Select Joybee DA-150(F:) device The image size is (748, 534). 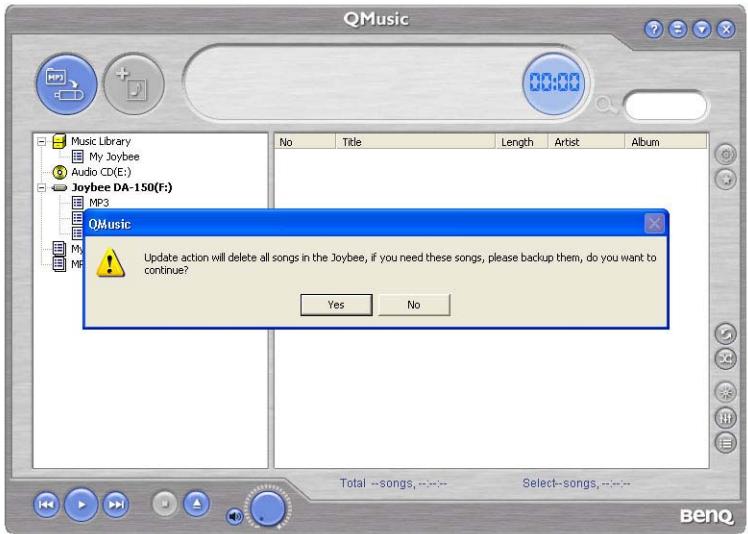(x=122, y=187)
